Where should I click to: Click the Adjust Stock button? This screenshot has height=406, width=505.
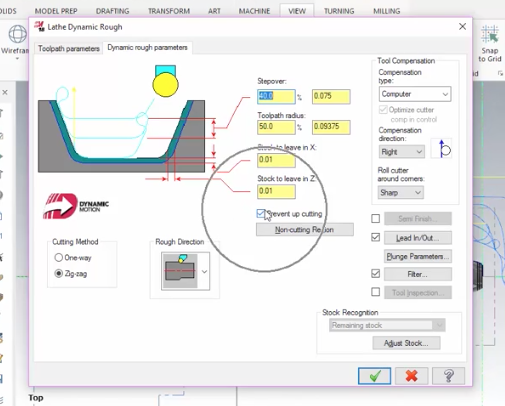point(406,343)
